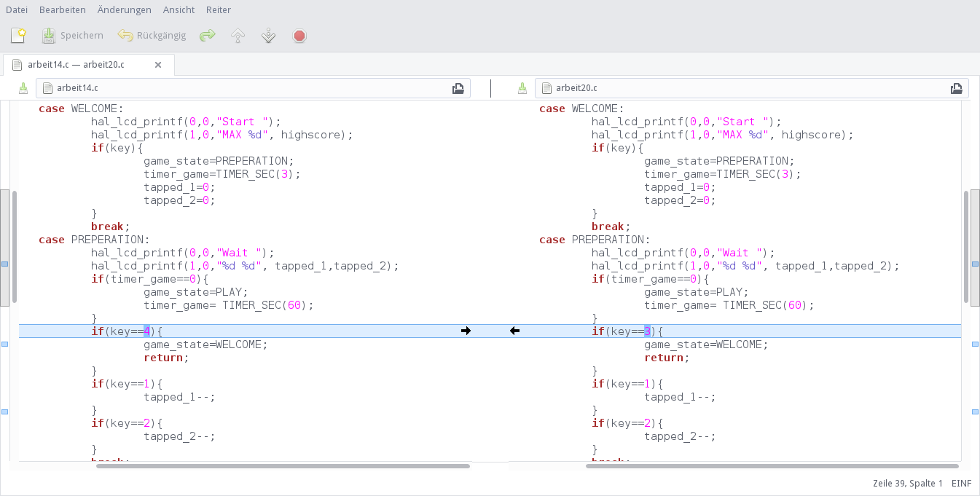
Task: Click the new comparison document icon
Action: point(18,35)
